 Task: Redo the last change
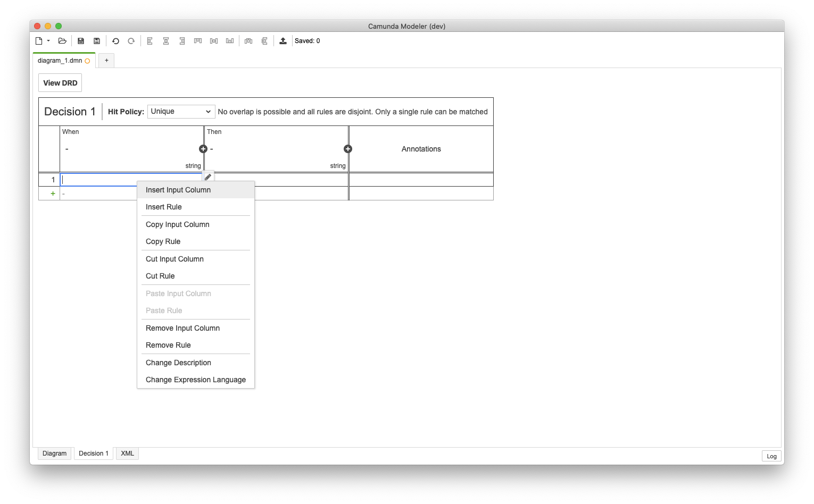(131, 40)
